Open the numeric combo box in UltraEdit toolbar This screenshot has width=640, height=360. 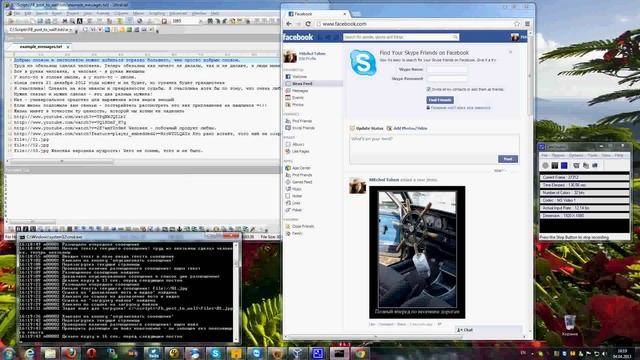coord(200,21)
